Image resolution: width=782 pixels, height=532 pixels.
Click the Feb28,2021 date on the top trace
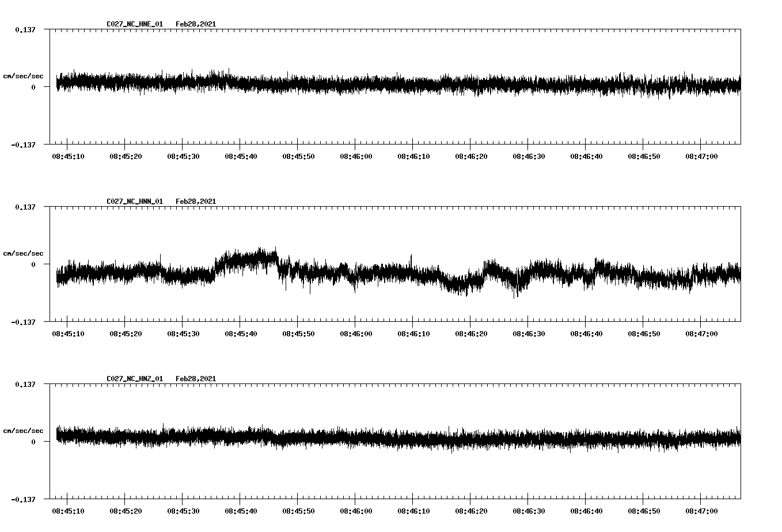[196, 24]
